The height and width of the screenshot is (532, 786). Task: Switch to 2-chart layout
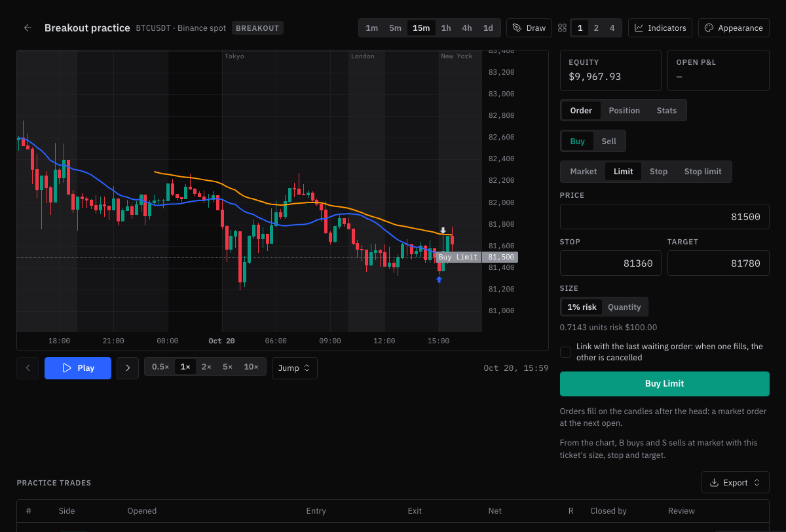tap(596, 28)
